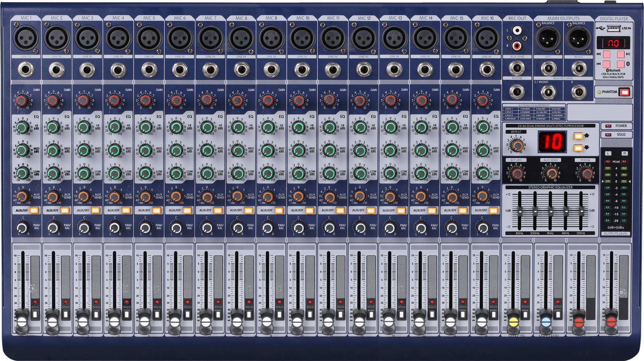
Task: Click the MID EQ knob on MIC 3 channel
Action: (83, 150)
